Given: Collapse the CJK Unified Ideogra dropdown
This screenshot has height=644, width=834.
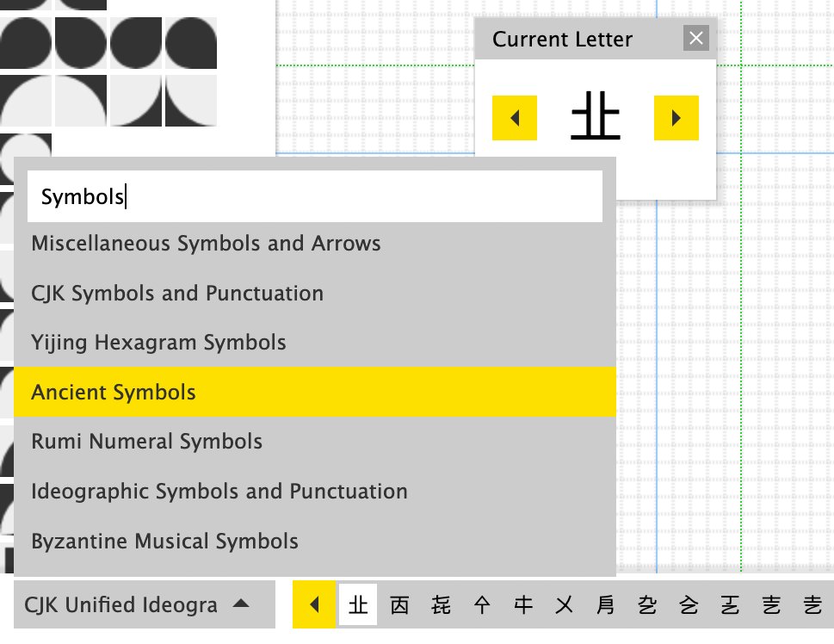Looking at the screenshot, I should click(144, 604).
